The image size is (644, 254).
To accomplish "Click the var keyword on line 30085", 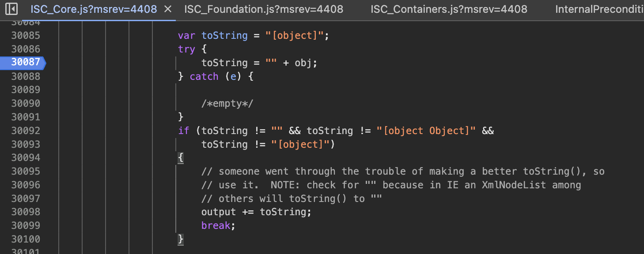I will [186, 35].
